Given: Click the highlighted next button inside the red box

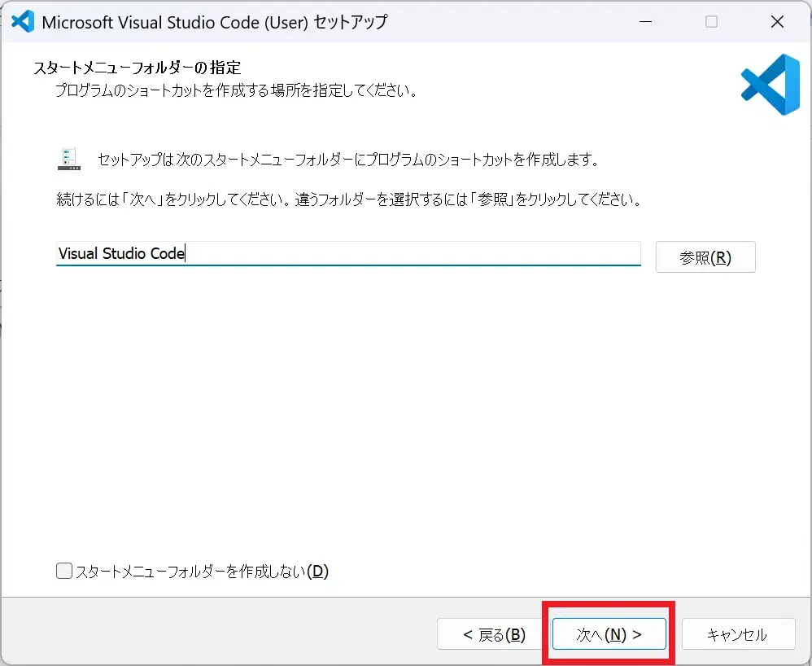Looking at the screenshot, I should pos(608,634).
